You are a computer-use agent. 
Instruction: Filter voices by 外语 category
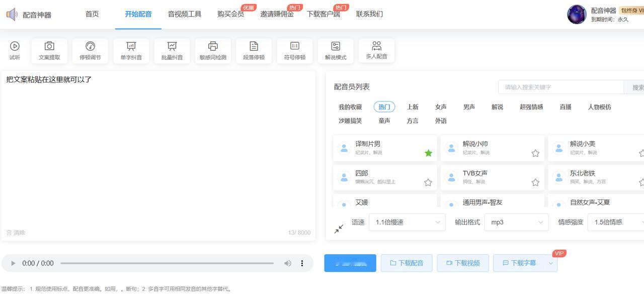pyautogui.click(x=441, y=121)
